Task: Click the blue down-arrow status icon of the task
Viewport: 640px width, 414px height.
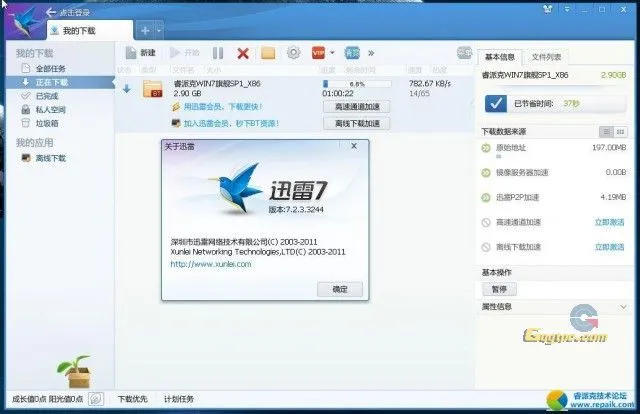Action: (x=127, y=89)
